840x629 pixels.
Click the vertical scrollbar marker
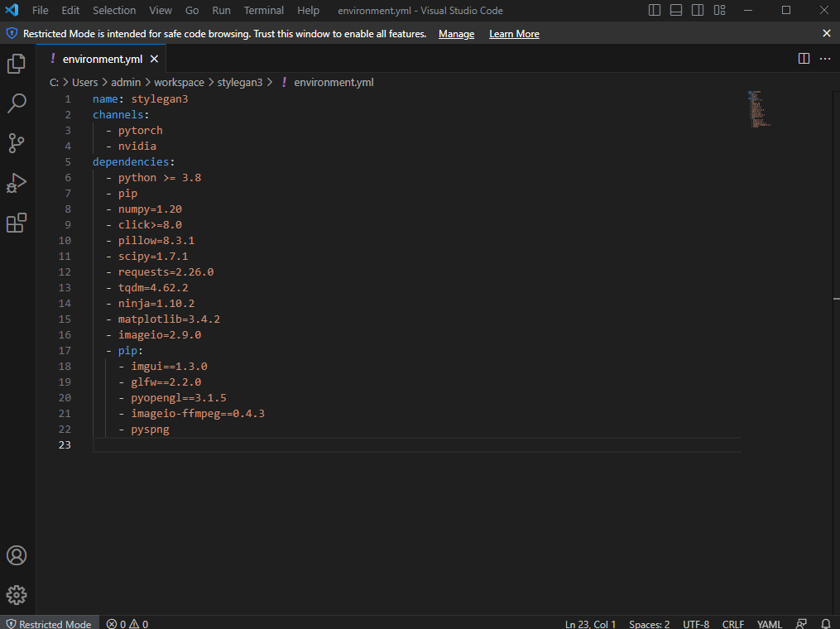[x=836, y=299]
